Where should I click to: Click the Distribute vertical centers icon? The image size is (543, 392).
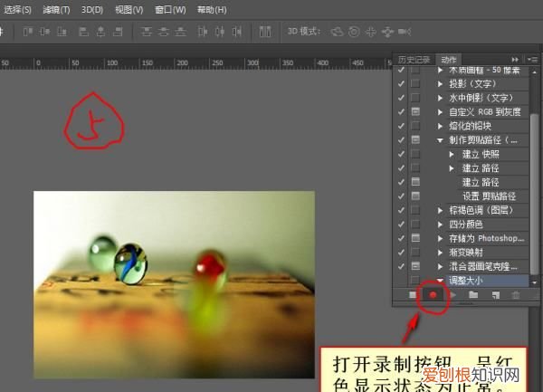pyautogui.click(x=164, y=32)
